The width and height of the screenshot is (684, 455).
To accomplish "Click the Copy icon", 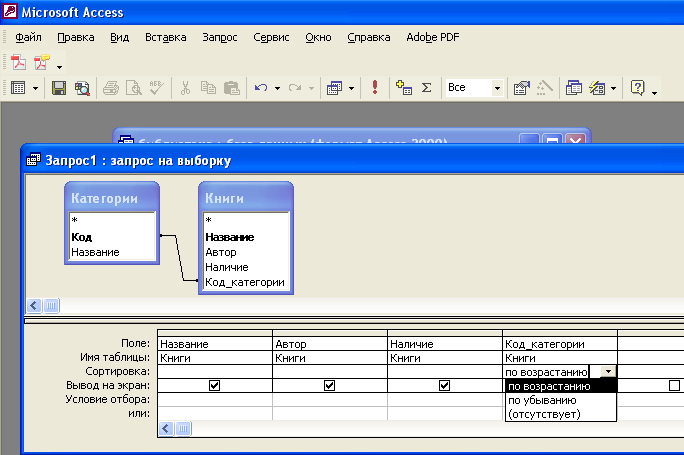I will click(x=208, y=88).
